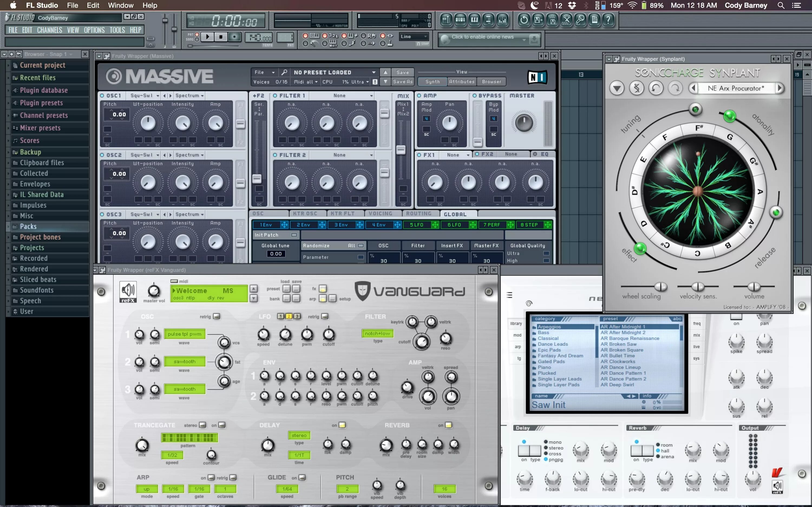This screenshot has height=507, width=812.
Task: Select the Attributes view button
Action: click(461, 81)
